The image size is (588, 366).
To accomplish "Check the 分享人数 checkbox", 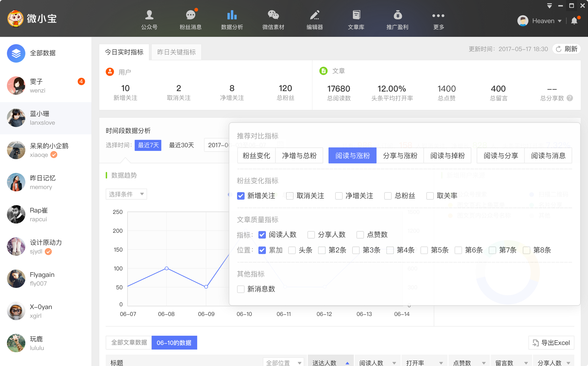I will [x=311, y=235].
